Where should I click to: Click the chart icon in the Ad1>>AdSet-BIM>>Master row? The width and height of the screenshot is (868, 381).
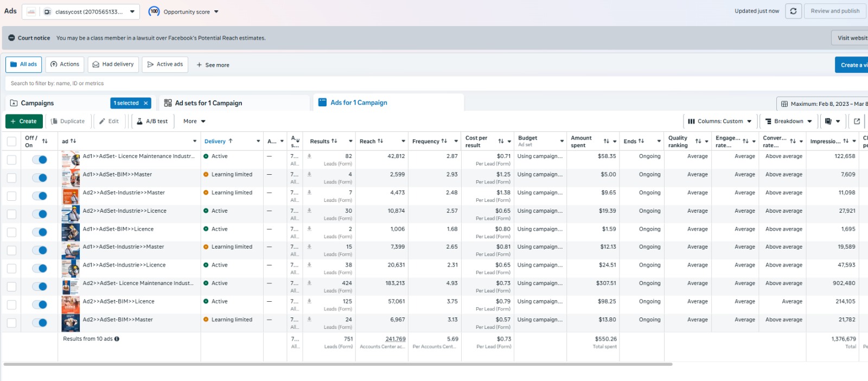pyautogui.click(x=309, y=174)
